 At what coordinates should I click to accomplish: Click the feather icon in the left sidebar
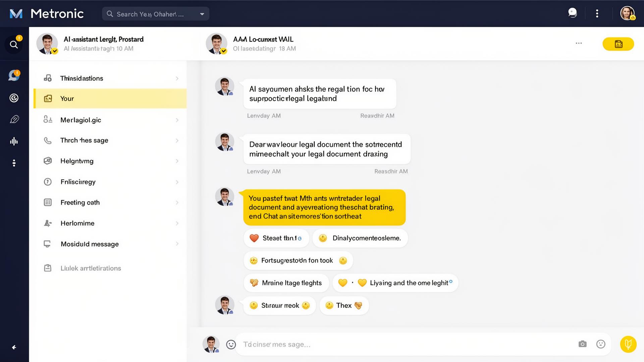(x=14, y=119)
